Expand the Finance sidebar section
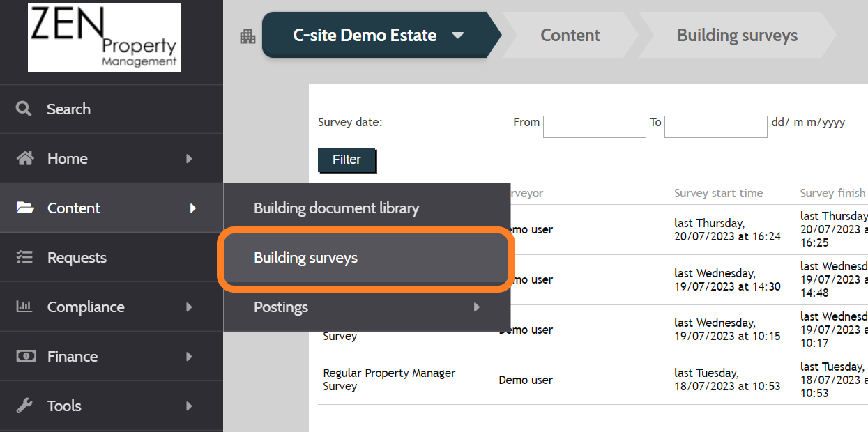 point(73,356)
